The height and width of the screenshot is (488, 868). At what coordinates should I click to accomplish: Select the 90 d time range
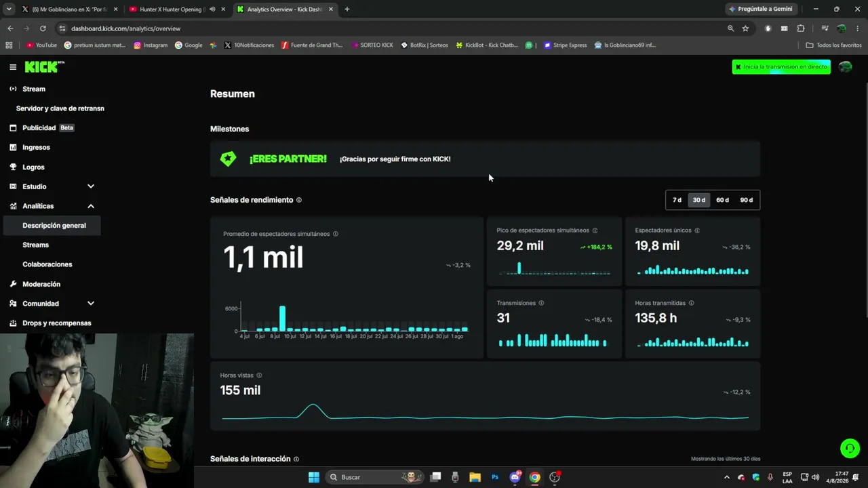[x=746, y=200]
